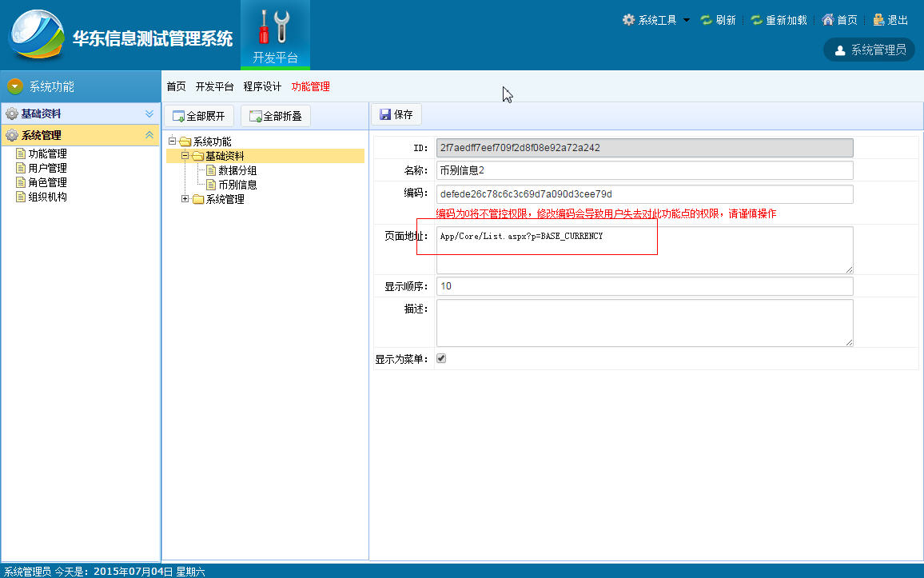Toggle the 显示为菜单 checkbox
924x578 pixels.
pos(440,358)
